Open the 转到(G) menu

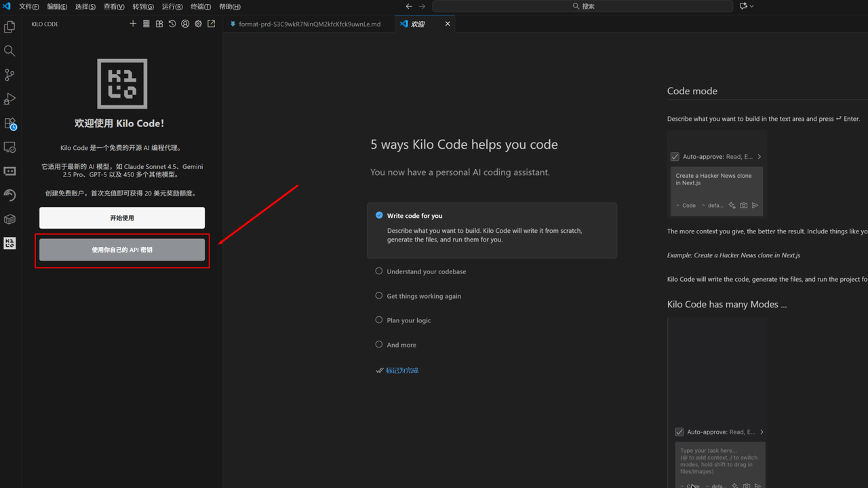click(x=143, y=6)
